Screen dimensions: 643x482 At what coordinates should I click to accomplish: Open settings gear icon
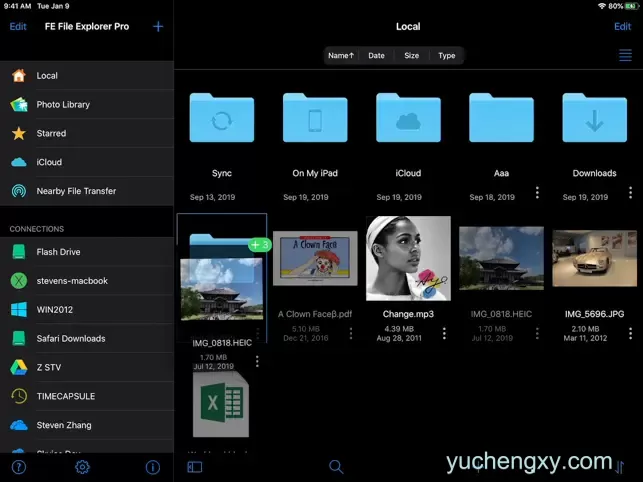click(82, 467)
